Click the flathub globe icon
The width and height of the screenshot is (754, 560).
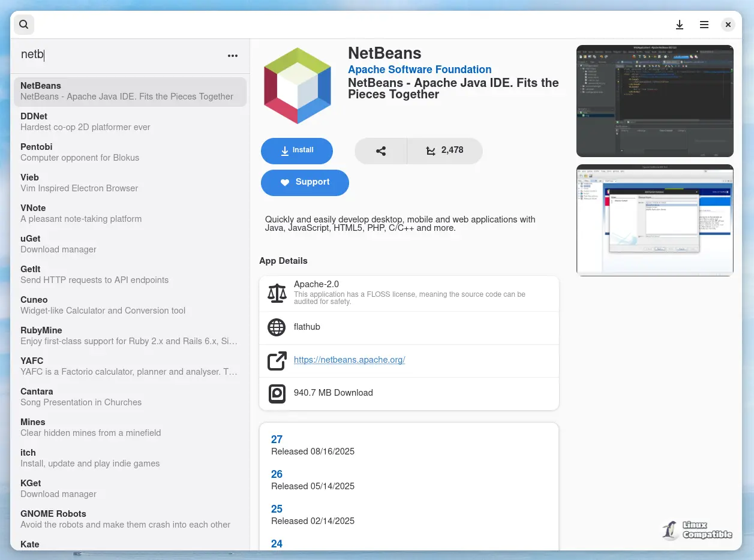(x=277, y=327)
